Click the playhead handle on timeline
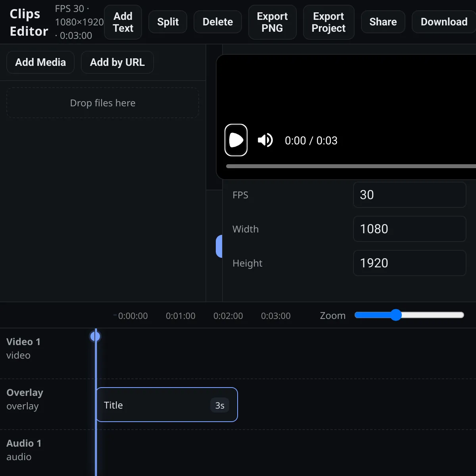Viewport: 476px width, 476px height. [95, 336]
